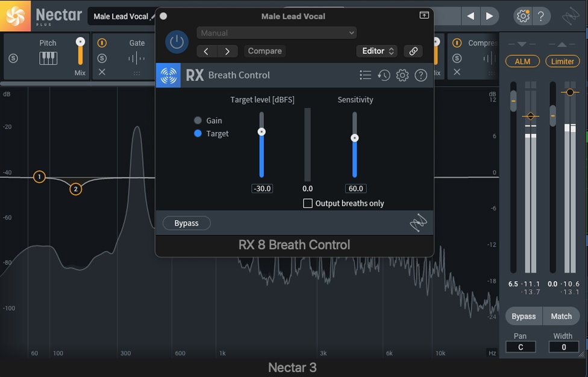Remove the Compressor module with X
The image size is (588, 377).
click(457, 72)
